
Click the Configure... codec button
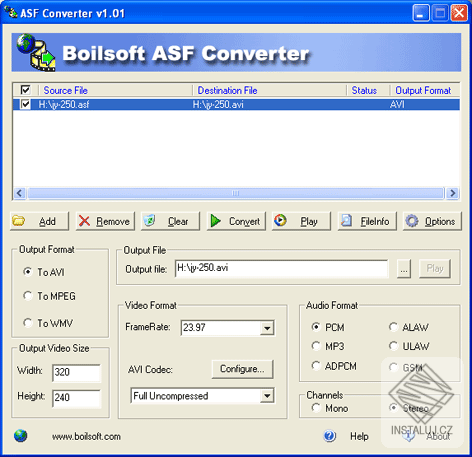242,369
